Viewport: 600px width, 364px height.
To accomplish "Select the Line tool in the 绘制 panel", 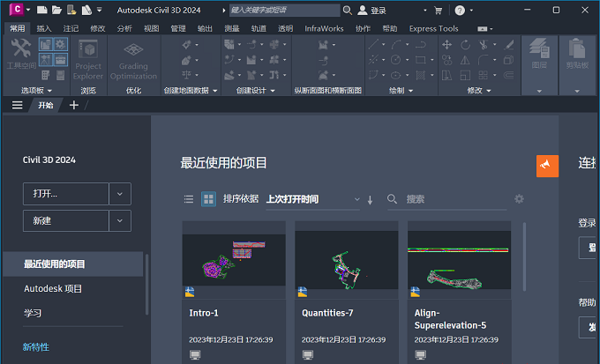I will coord(373,45).
